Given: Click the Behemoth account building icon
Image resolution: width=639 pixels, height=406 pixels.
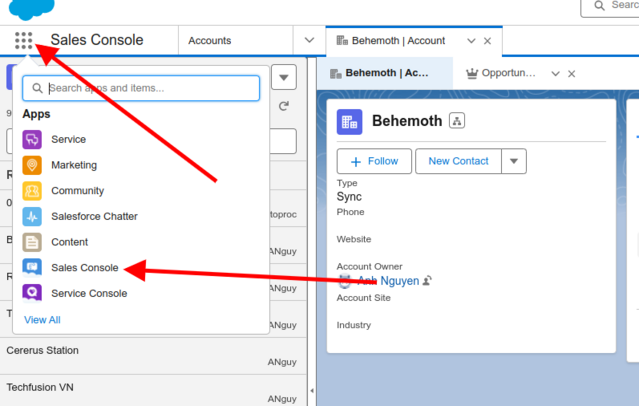Looking at the screenshot, I should click(x=349, y=122).
